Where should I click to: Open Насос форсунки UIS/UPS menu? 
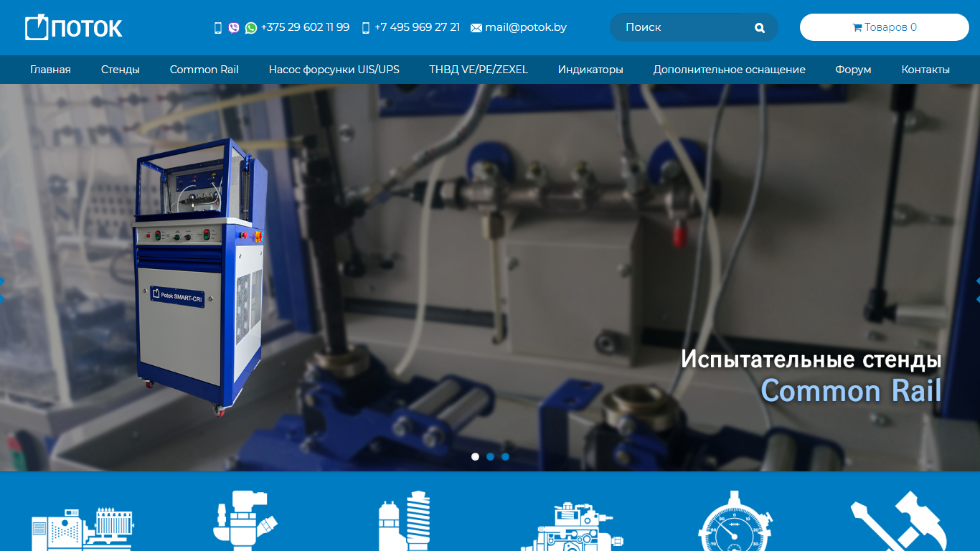coord(334,70)
